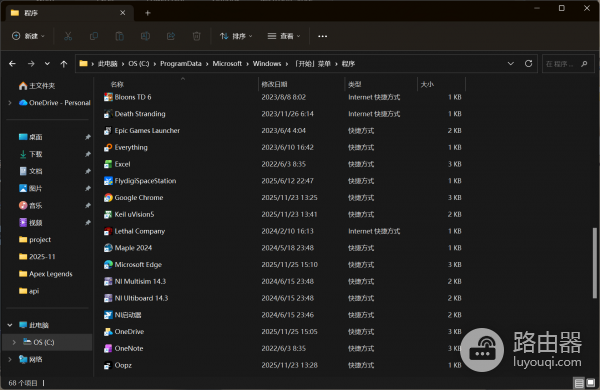The height and width of the screenshot is (390, 600).
Task: Click the search box field
Action: pyautogui.click(x=568, y=64)
